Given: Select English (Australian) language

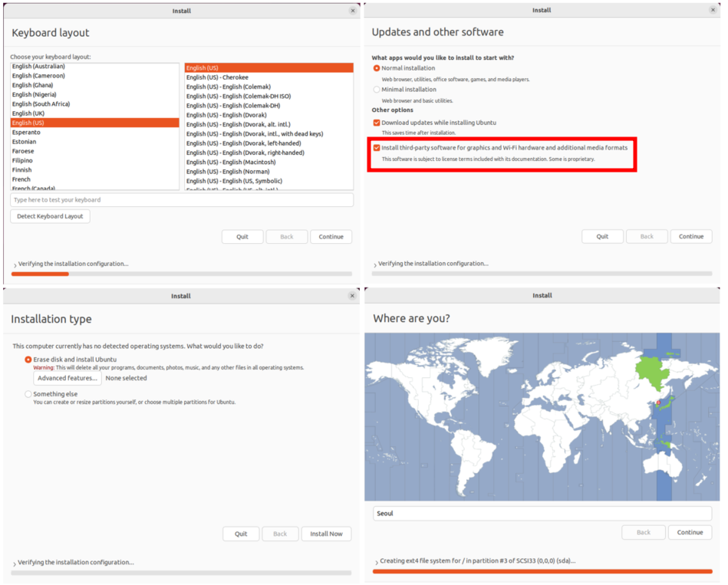Looking at the screenshot, I should 94,67.
